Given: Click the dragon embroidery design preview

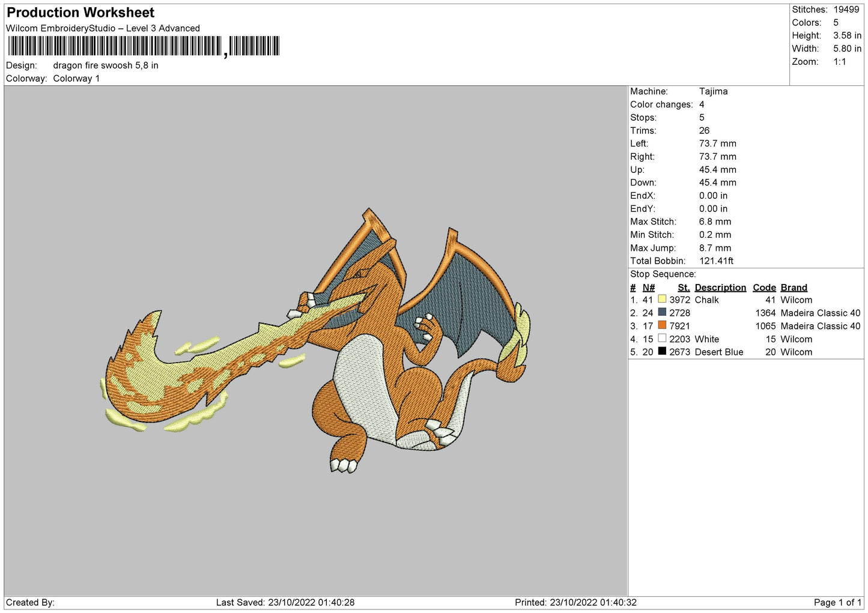Looking at the screenshot, I should [316, 340].
